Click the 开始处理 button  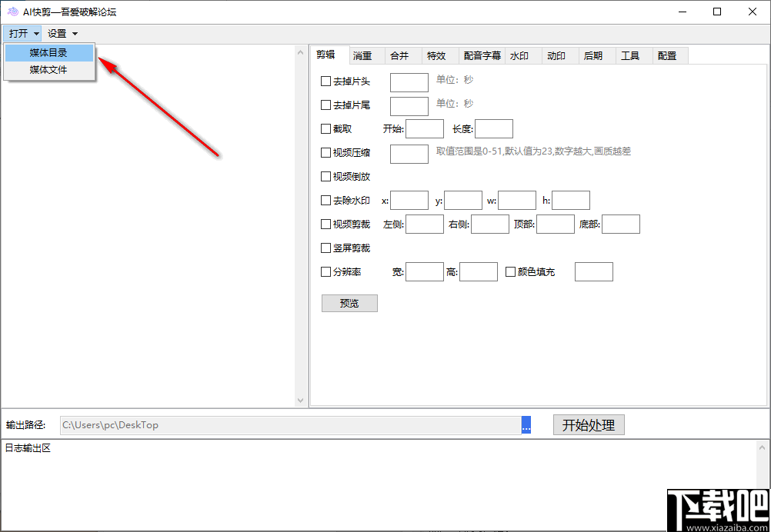[589, 425]
